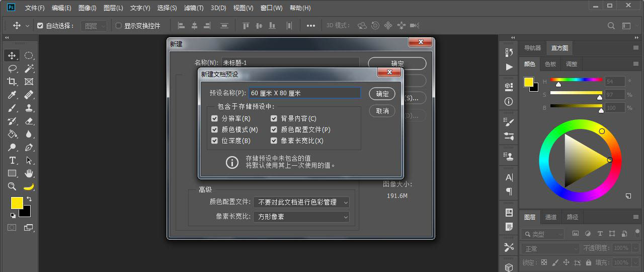The height and width of the screenshot is (272, 644).
Task: Open the 颜色配置文件 dropdown in 新建 dialog
Action: click(x=301, y=202)
